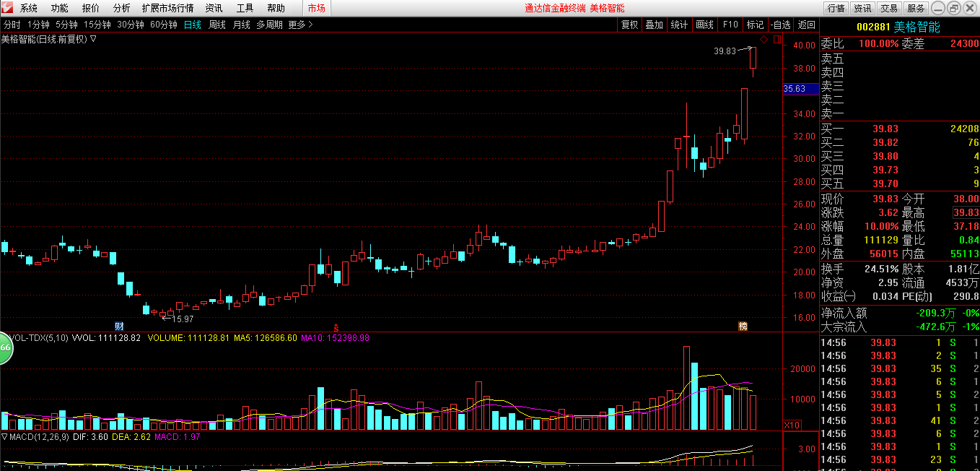
Task: Toggle 叠加 overlay on the chart
Action: point(655,25)
